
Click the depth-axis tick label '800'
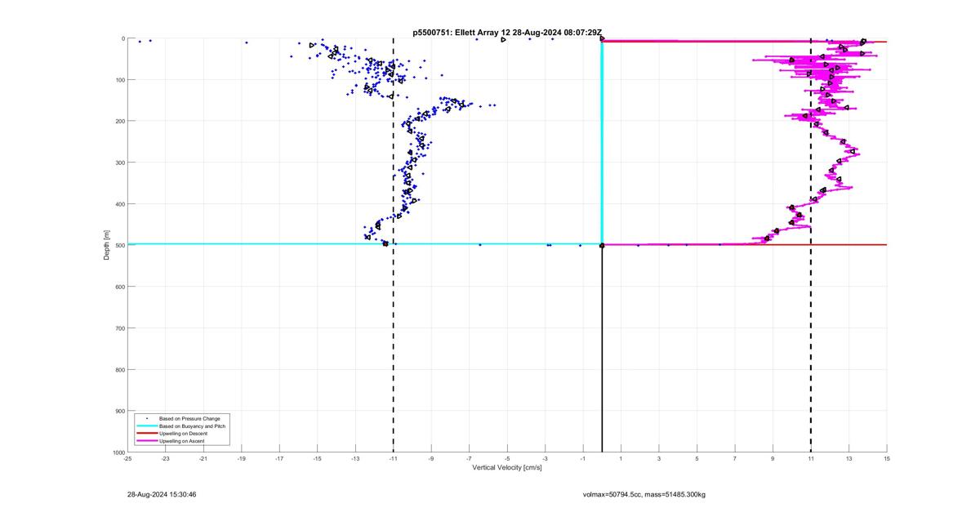119,370
